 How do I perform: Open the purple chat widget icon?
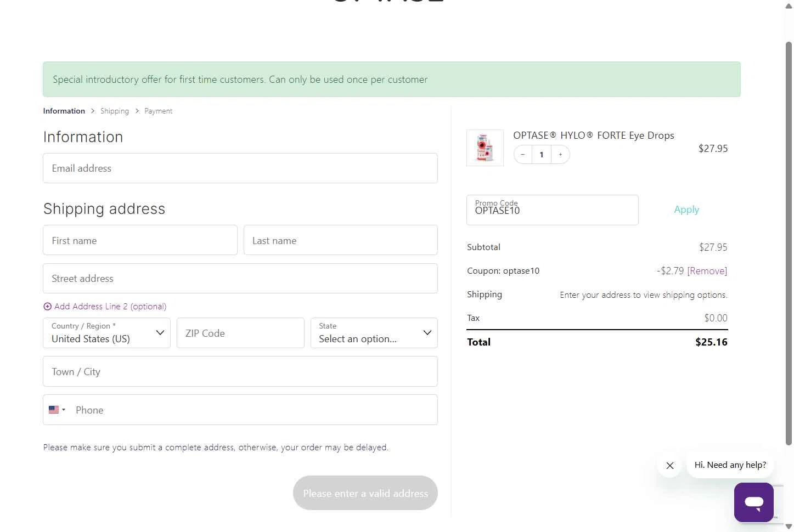tap(754, 502)
